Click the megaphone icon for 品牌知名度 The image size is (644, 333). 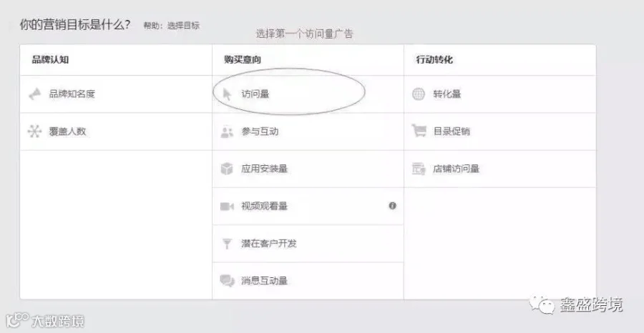[35, 94]
